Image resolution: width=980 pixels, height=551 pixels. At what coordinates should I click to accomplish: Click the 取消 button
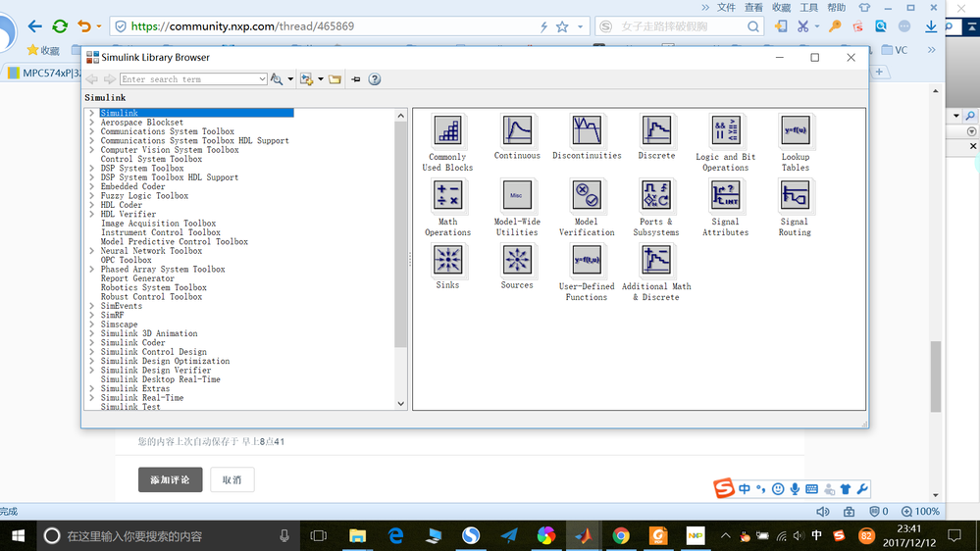coord(232,479)
